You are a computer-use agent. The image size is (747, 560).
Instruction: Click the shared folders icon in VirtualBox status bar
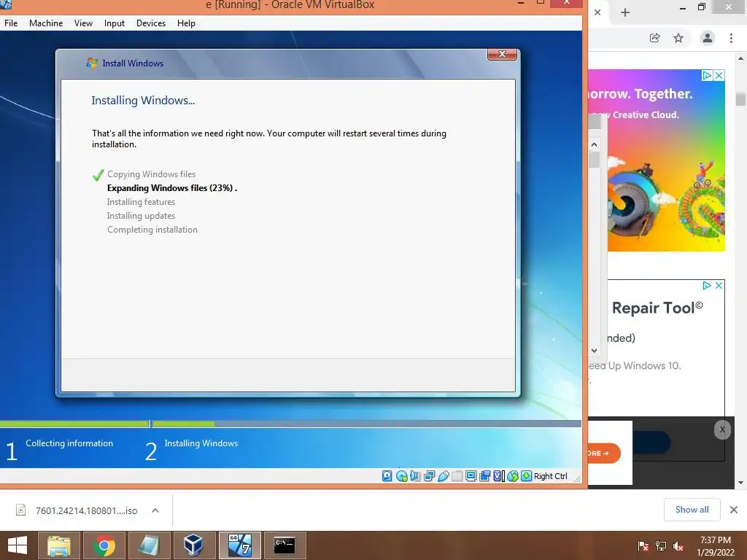point(457,475)
